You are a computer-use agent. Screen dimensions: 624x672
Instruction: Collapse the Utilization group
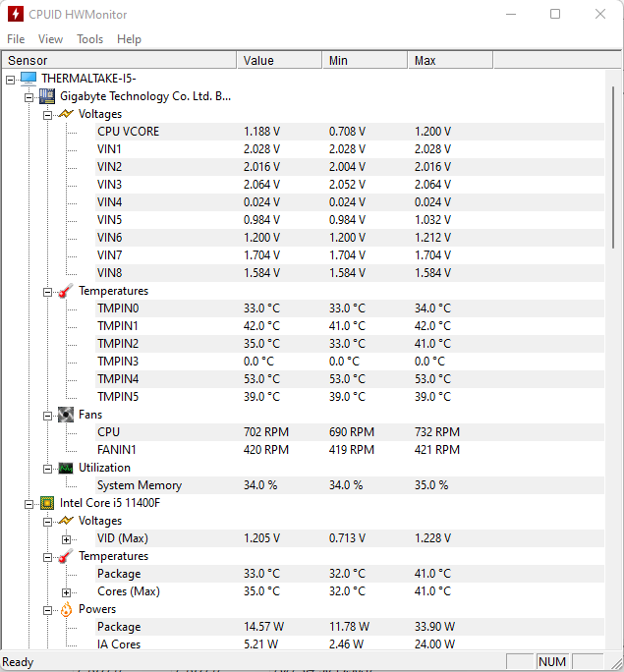coord(47,470)
